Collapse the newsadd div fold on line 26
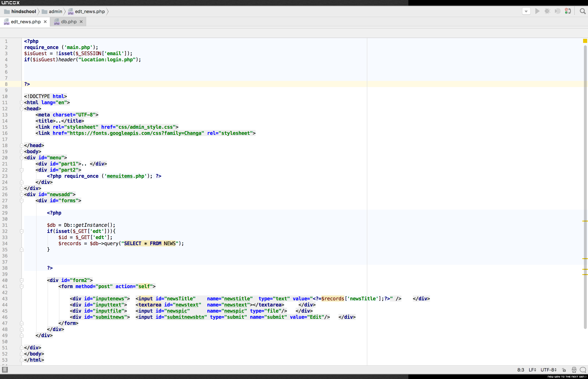The width and height of the screenshot is (588, 379). click(22, 195)
